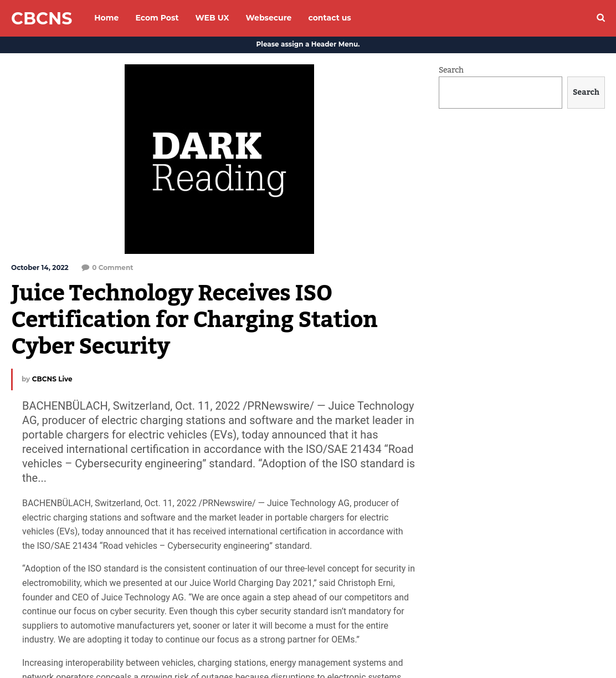Click the October 14, 2022 date link
The height and width of the screenshot is (678, 616).
[x=40, y=268]
